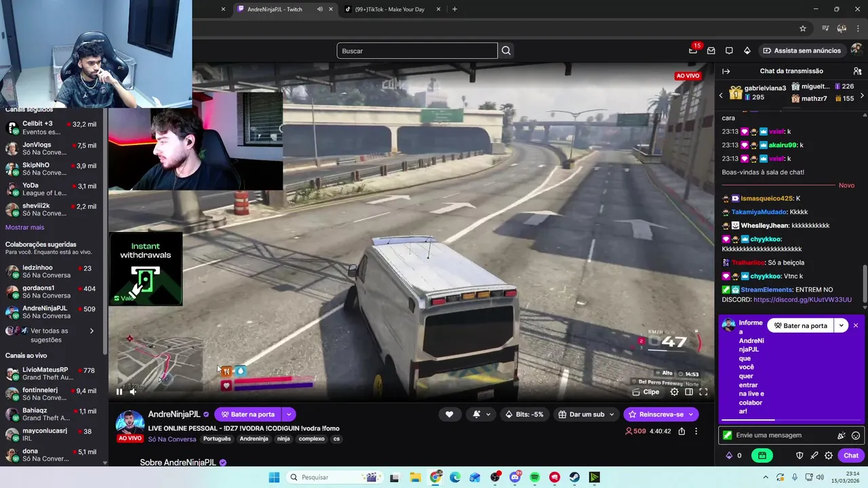Open JonVlogs channel in sidebar
The width and height of the screenshot is (868, 488).
[x=51, y=148]
